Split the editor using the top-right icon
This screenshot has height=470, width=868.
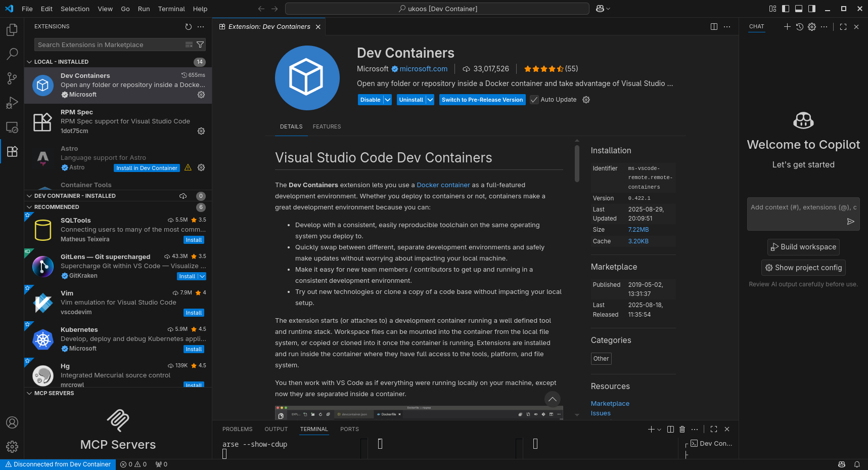click(713, 26)
